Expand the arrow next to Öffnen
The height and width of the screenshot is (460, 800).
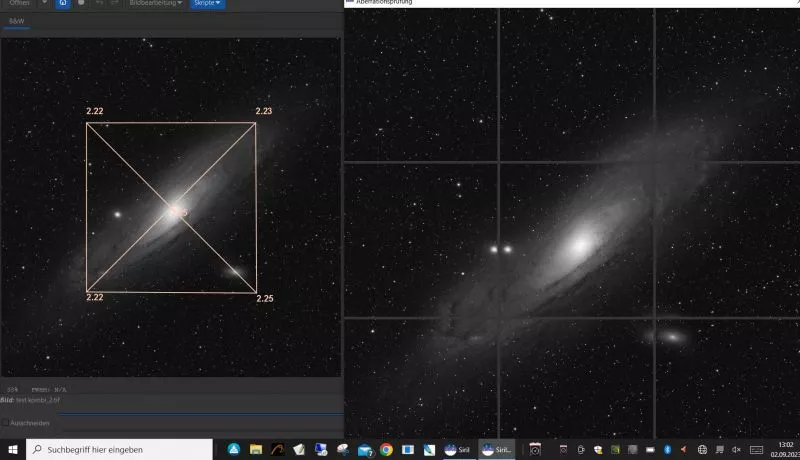coord(44,3)
